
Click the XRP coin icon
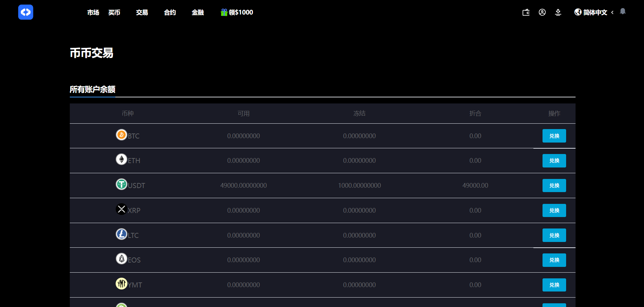(x=121, y=209)
